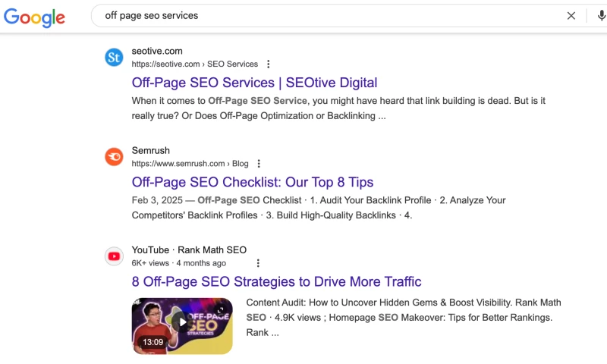
Task: Click the seotive.com › SEO Services URL breadcrumb
Action: pos(195,64)
